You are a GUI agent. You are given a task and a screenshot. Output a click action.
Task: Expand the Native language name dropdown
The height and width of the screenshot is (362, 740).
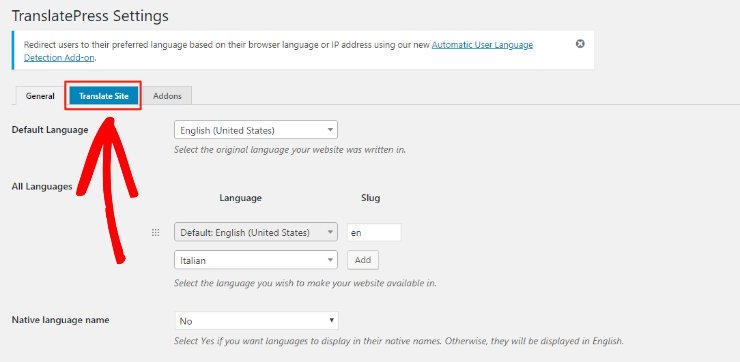coord(257,321)
